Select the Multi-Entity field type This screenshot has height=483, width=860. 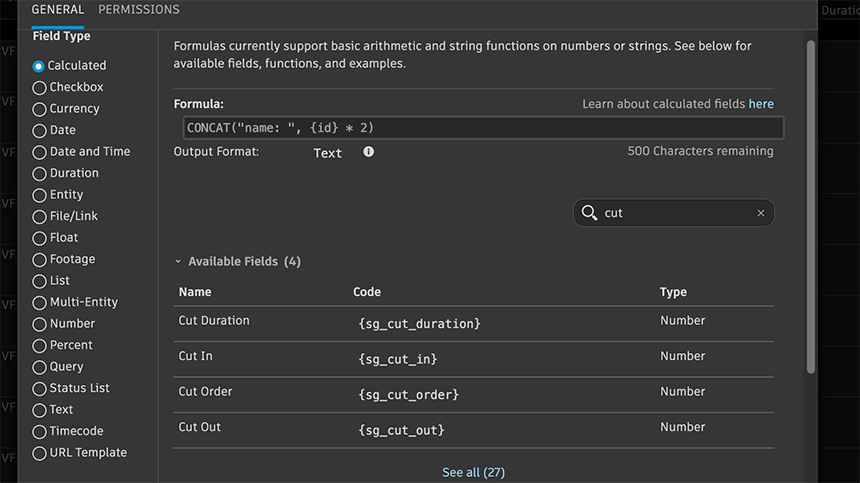(39, 303)
